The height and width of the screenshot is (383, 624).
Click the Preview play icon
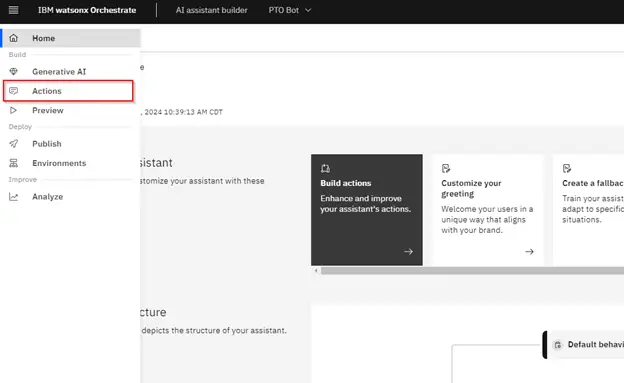(x=14, y=110)
